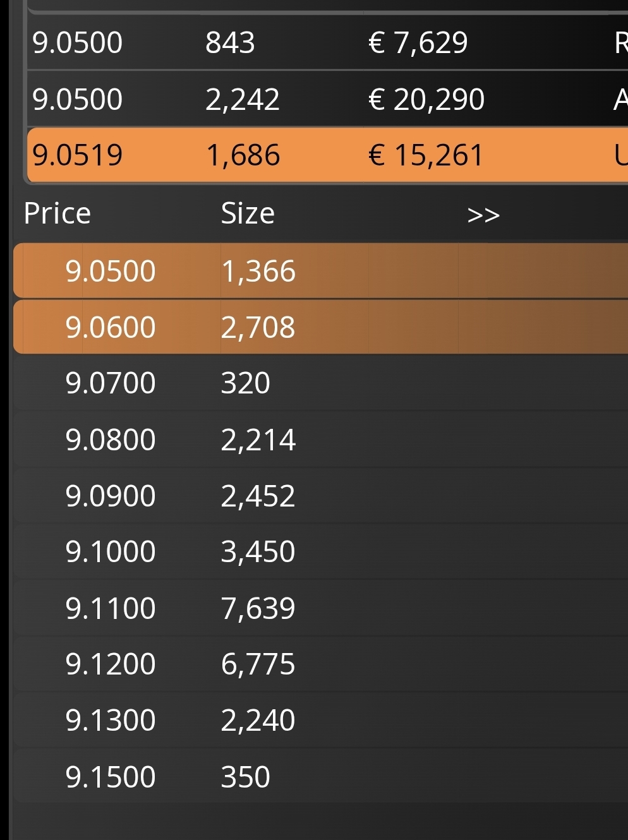Viewport: 628px width, 840px height.
Task: Click the size value 7,639
Action: [x=258, y=608]
